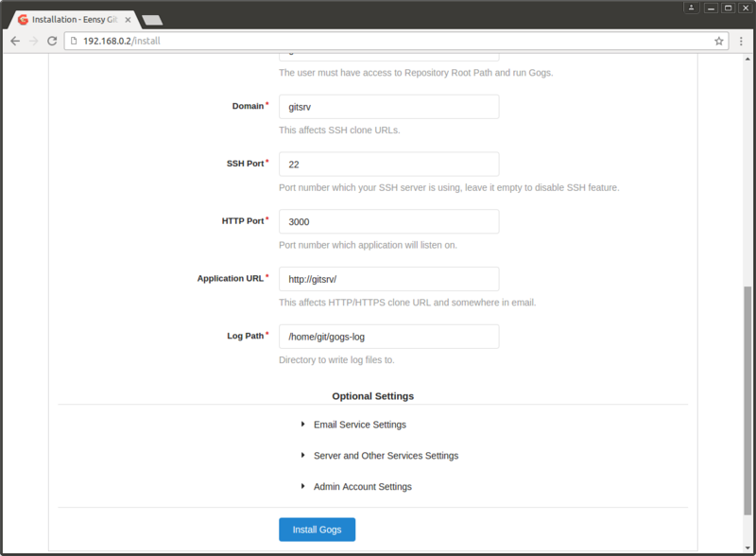Viewport: 756px width, 556px height.
Task: Click the Application URL label
Action: tap(230, 279)
